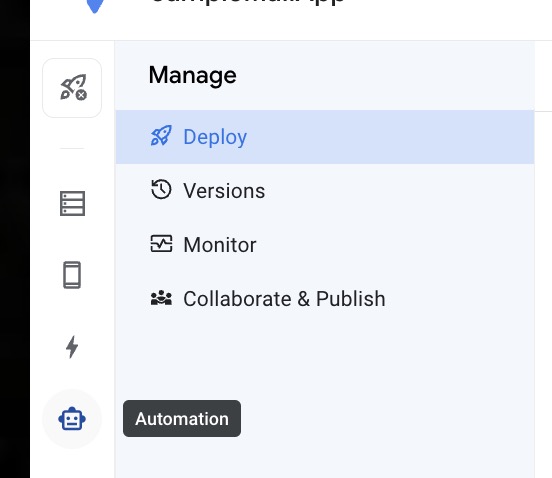552x478 pixels.
Task: Click the blue AppSheet logo at top
Action: pos(95,5)
